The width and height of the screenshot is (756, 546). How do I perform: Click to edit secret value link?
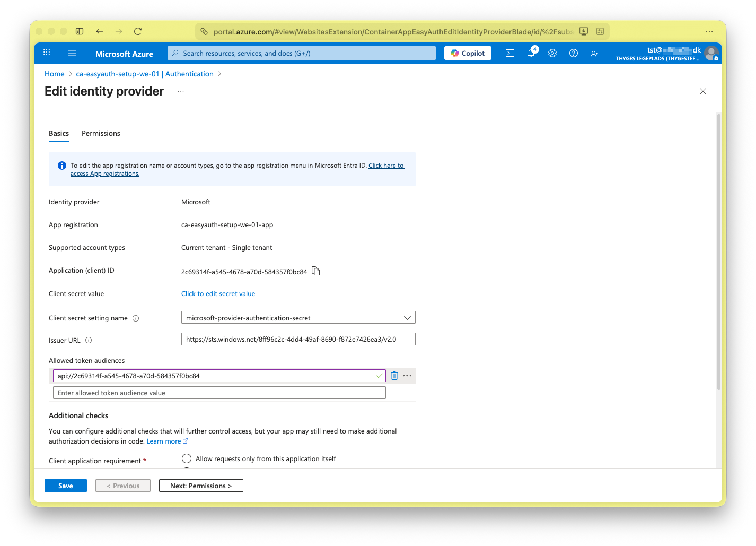[218, 293]
